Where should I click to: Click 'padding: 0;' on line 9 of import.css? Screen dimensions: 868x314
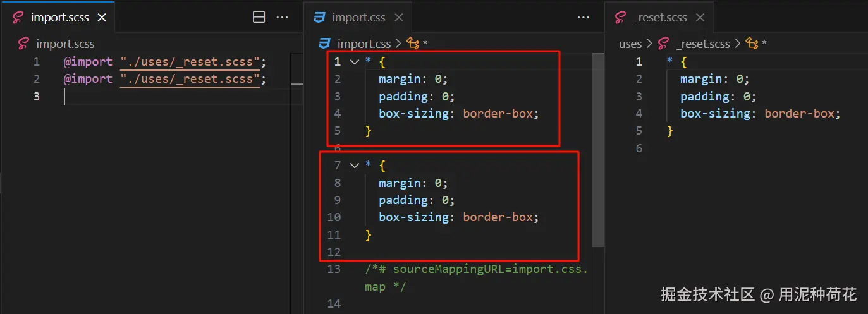pyautogui.click(x=417, y=200)
